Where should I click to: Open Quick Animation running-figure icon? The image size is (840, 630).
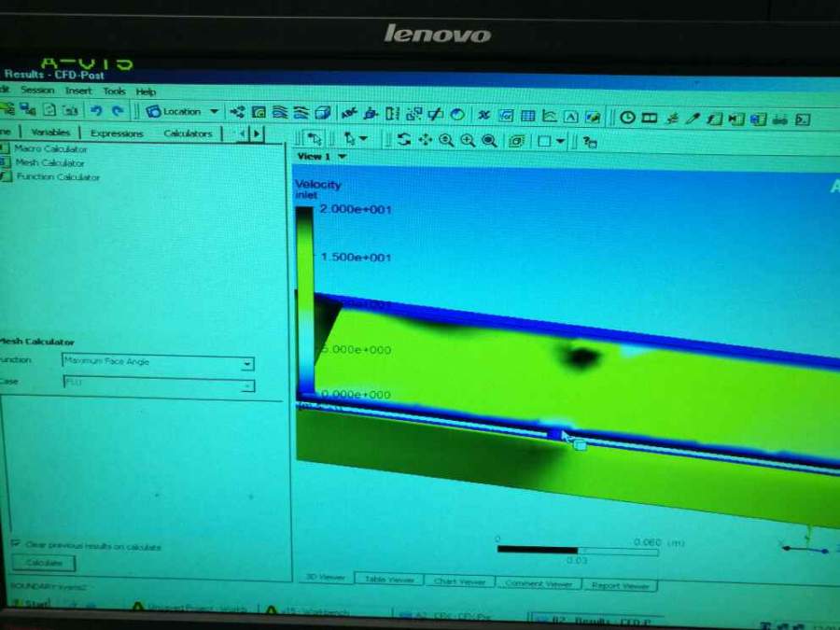[x=671, y=119]
